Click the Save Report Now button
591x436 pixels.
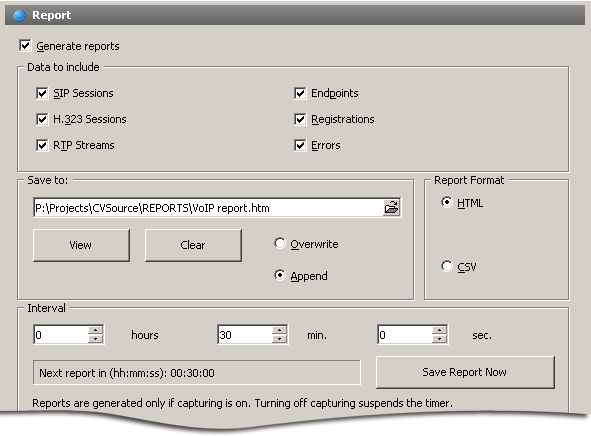[465, 372]
